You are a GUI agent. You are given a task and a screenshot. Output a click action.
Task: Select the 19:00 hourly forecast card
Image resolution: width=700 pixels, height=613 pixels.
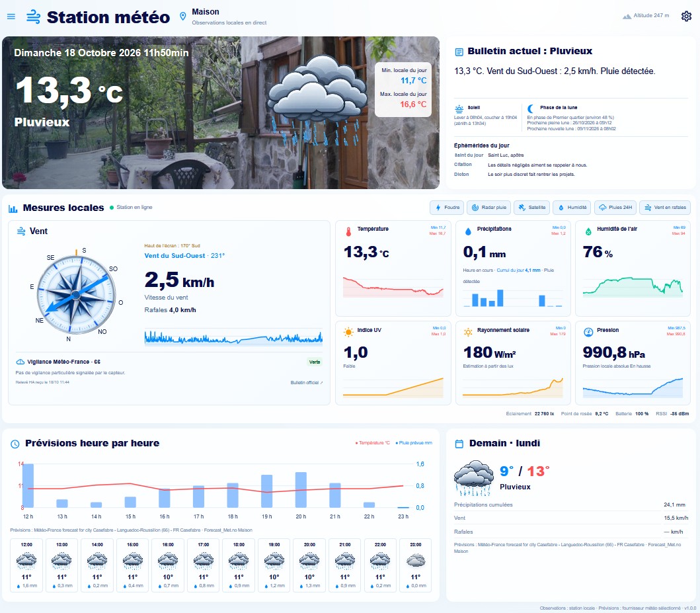point(274,565)
